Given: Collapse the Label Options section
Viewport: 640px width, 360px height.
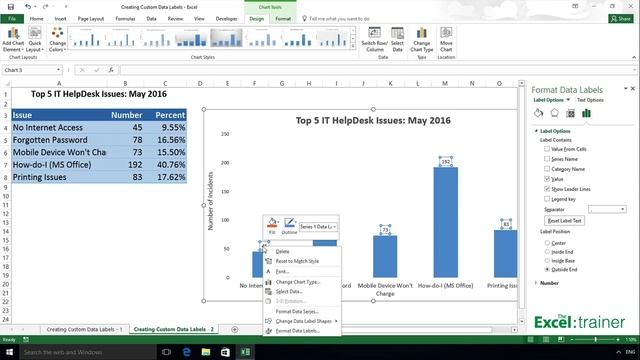Looking at the screenshot, I should click(x=536, y=131).
